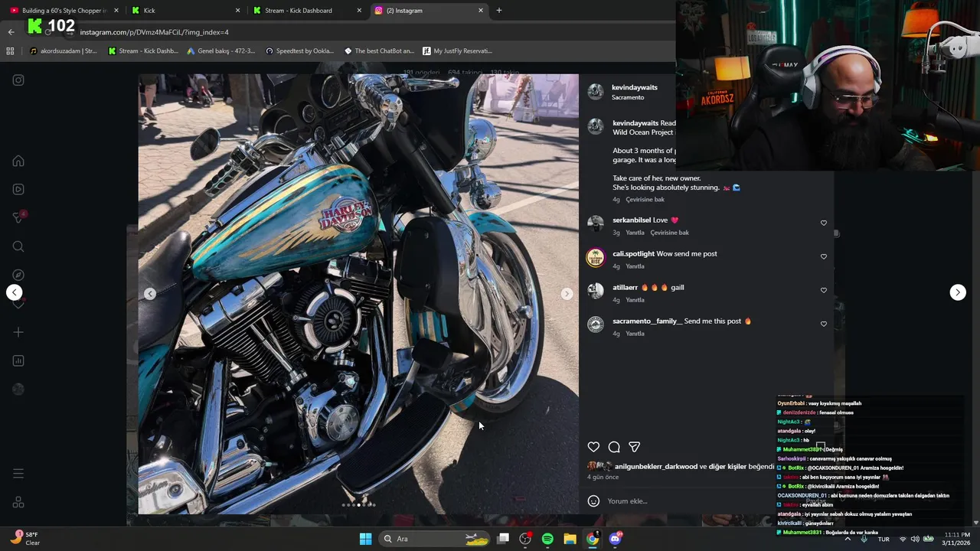Open the Sacramento location link
The height and width of the screenshot is (551, 980).
tap(628, 98)
